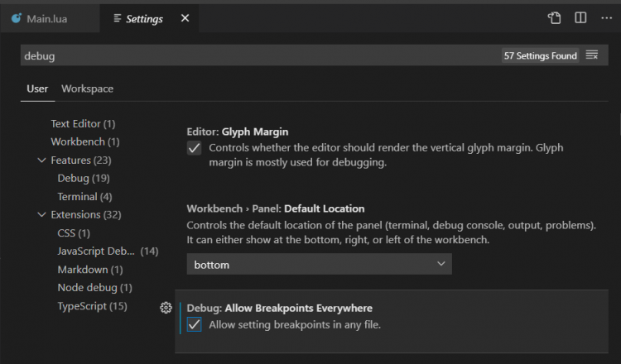The width and height of the screenshot is (621, 364).
Task: Click the Open Settings (JSON) icon
Action: click(x=555, y=17)
